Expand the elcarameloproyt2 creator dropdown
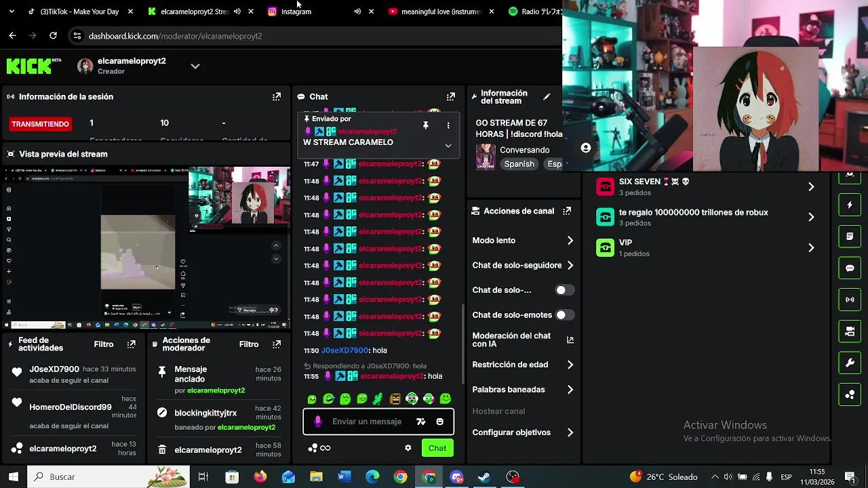The image size is (868, 488). [195, 66]
